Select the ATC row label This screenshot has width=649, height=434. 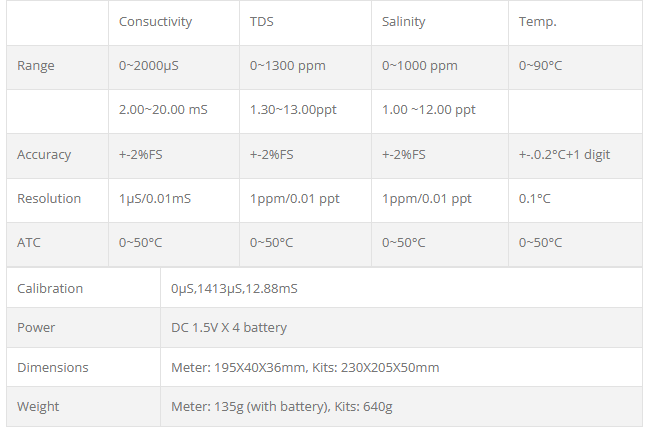(31, 243)
